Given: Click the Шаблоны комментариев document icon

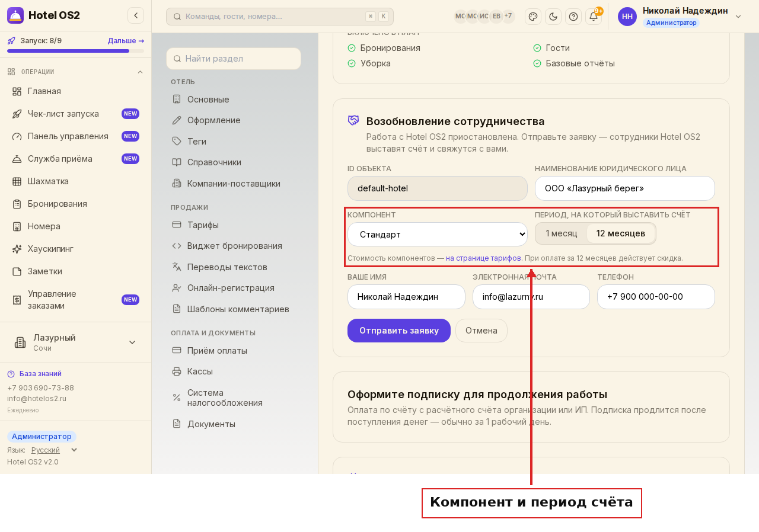Looking at the screenshot, I should click(177, 309).
